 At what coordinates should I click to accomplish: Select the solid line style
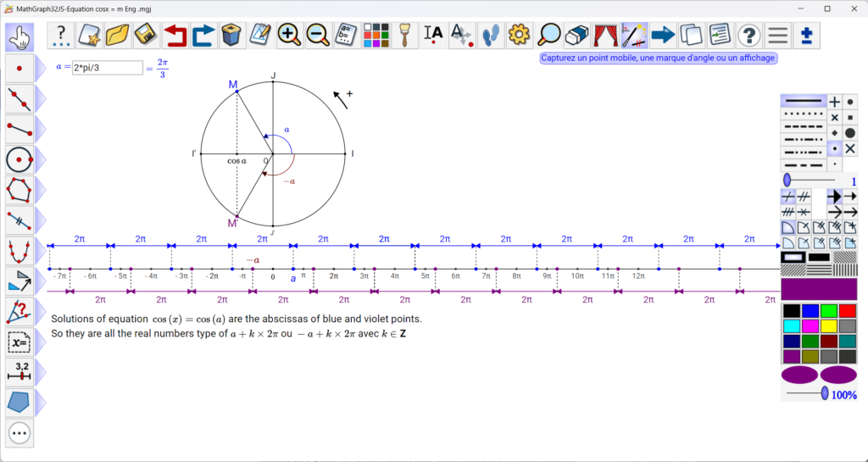pyautogui.click(x=803, y=101)
